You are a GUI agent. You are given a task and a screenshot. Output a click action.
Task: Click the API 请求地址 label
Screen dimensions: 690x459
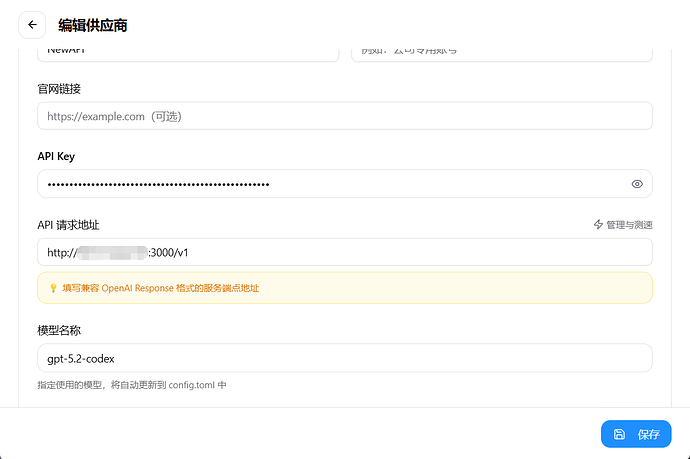pos(68,225)
